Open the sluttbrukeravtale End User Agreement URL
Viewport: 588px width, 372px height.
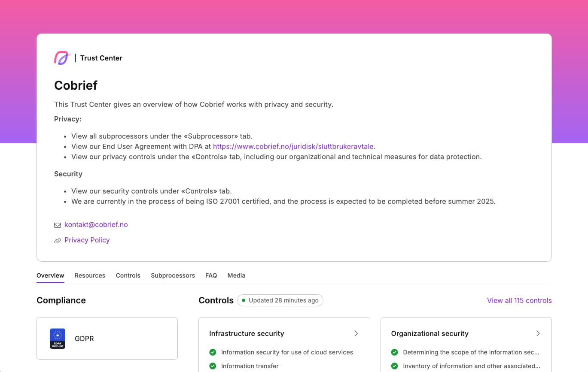(x=293, y=146)
